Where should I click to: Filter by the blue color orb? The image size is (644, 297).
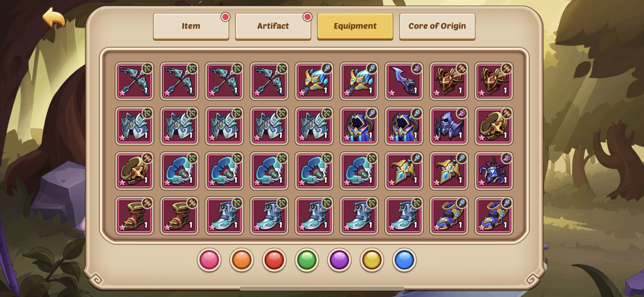[404, 260]
